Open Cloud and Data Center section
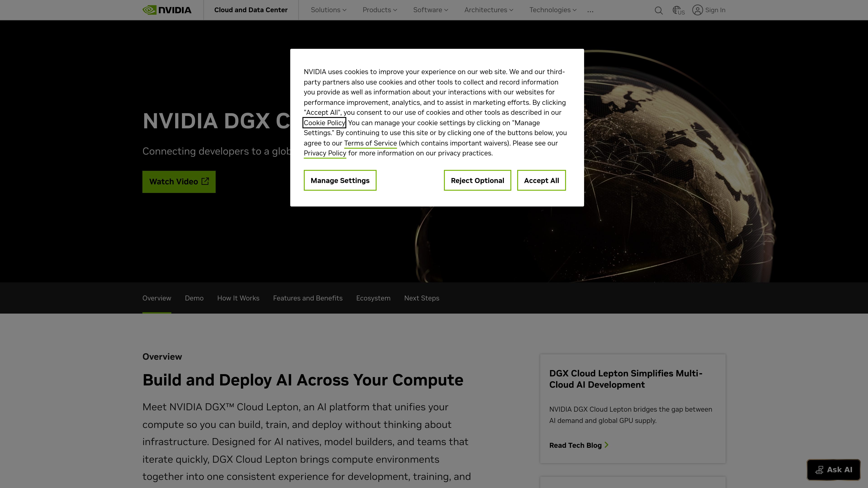Image resolution: width=868 pixels, height=488 pixels. (x=251, y=10)
